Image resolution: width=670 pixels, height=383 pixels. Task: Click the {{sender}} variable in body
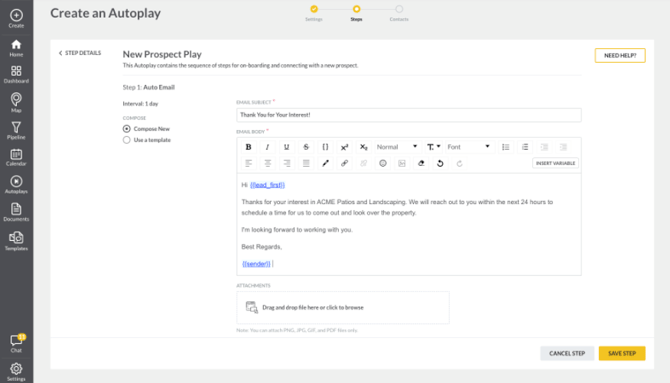coord(256,264)
